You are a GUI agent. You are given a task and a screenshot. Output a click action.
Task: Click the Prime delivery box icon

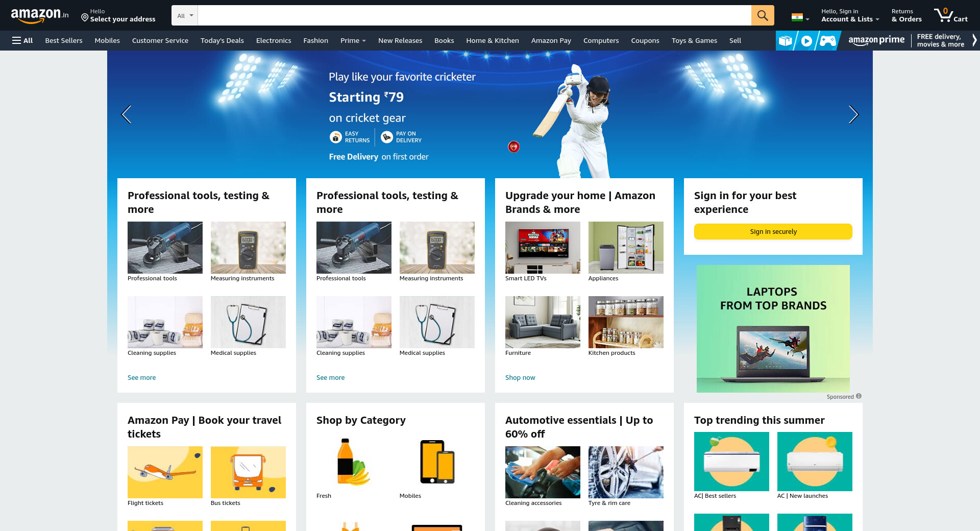pyautogui.click(x=786, y=40)
